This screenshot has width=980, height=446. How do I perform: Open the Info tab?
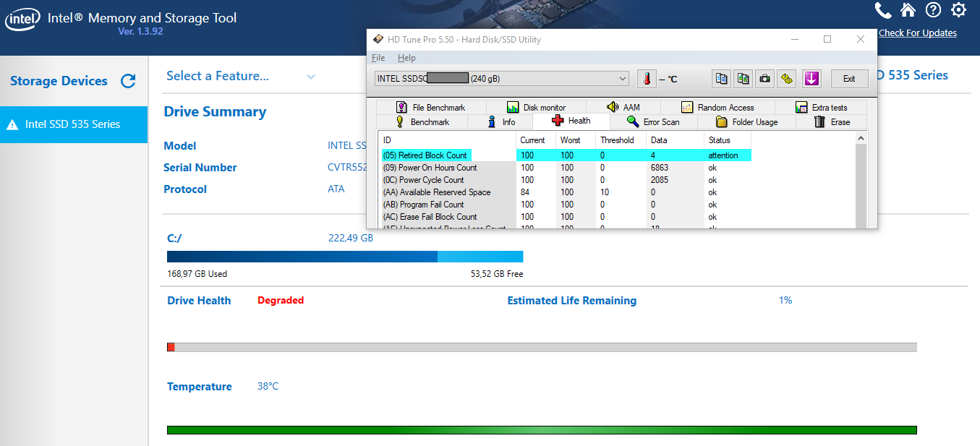click(x=500, y=122)
